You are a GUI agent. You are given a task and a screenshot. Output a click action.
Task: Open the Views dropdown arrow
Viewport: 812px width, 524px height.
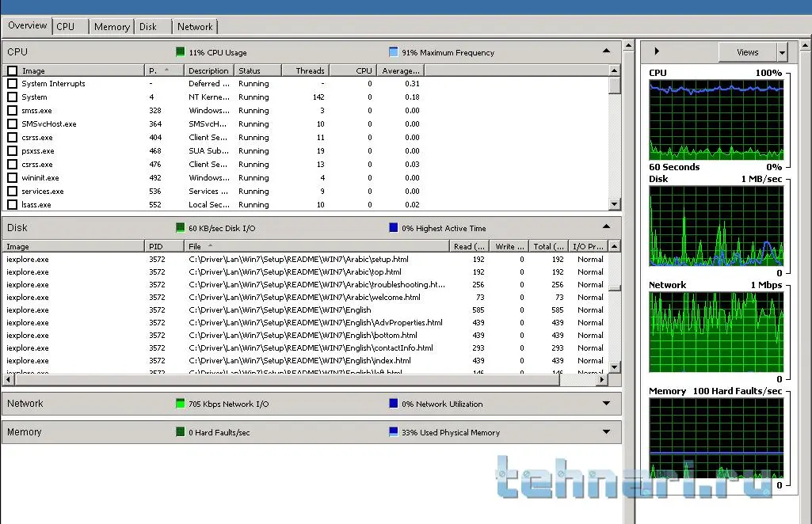(782, 52)
